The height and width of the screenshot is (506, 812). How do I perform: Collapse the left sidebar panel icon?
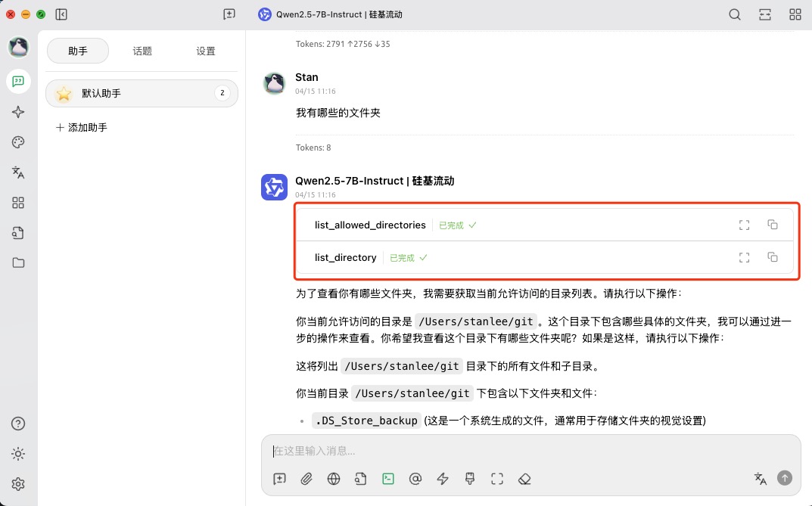point(61,14)
